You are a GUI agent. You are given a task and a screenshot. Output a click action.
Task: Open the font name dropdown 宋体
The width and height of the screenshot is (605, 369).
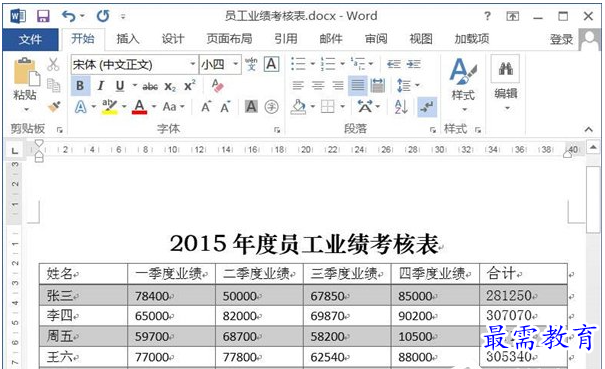192,64
